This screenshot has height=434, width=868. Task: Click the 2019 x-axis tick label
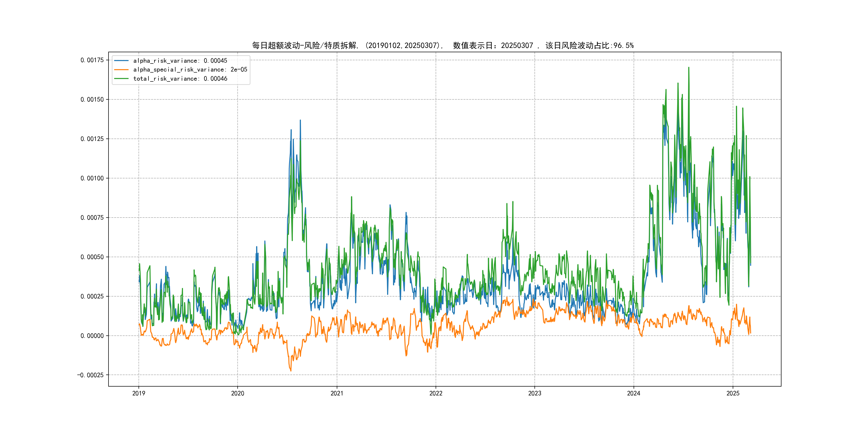pyautogui.click(x=139, y=394)
